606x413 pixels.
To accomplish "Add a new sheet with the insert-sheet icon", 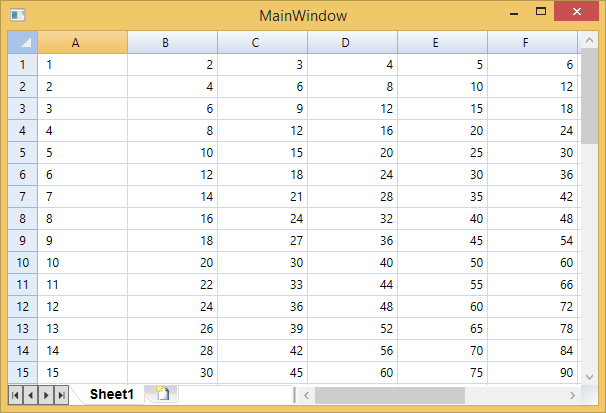I will click(x=161, y=394).
